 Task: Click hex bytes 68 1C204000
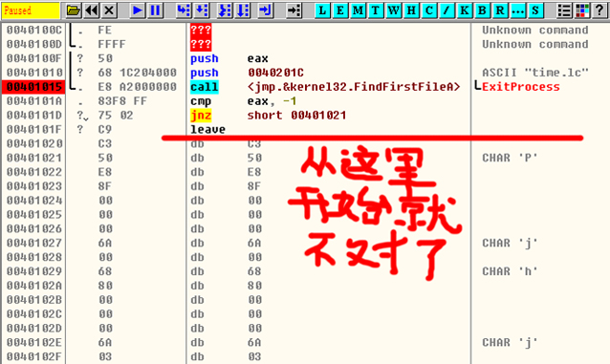point(137,73)
